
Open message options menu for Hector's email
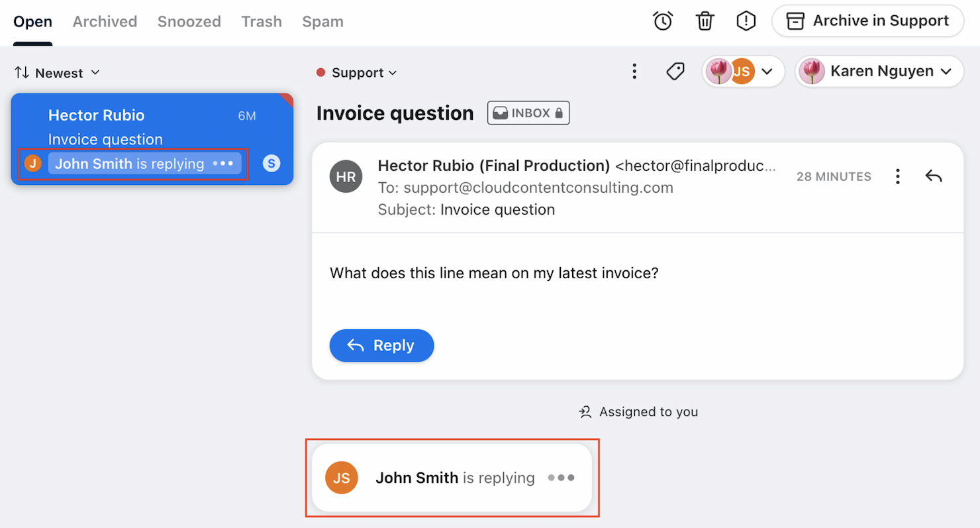click(897, 176)
